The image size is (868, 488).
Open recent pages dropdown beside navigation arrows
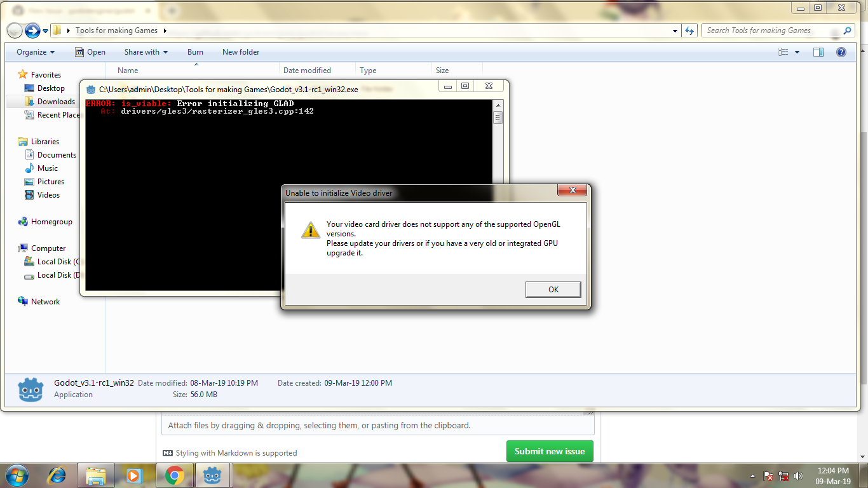pyautogui.click(x=44, y=30)
